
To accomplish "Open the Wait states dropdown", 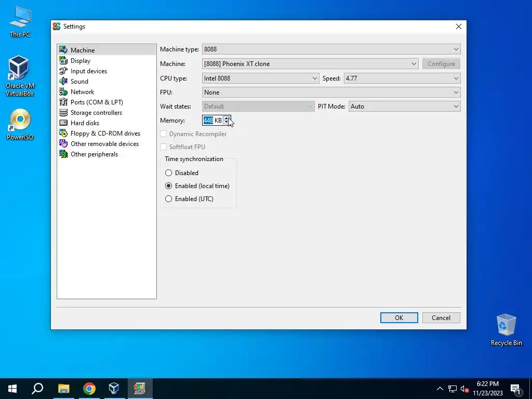I will pyautogui.click(x=258, y=106).
